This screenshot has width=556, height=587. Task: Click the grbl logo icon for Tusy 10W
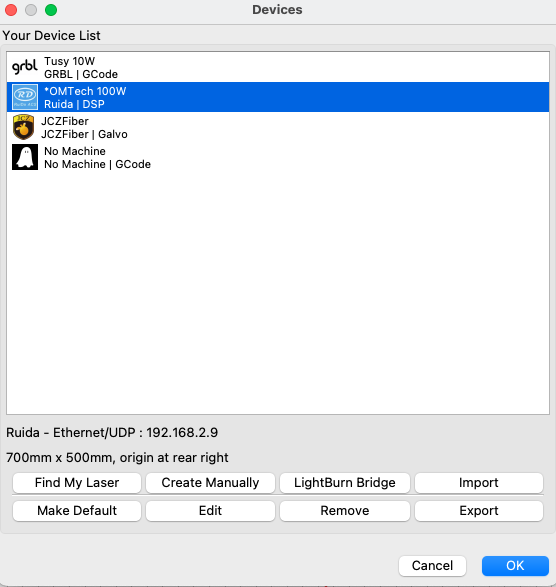pyautogui.click(x=25, y=67)
